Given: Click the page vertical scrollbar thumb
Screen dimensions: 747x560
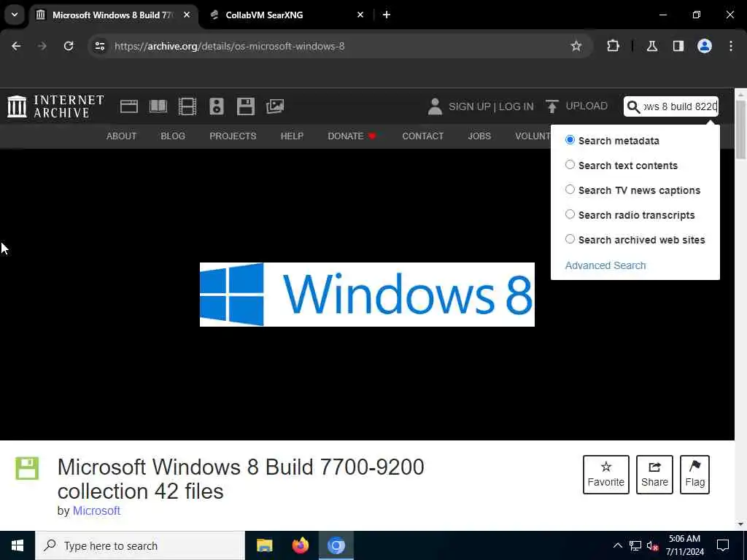Looking at the screenshot, I should [x=741, y=130].
